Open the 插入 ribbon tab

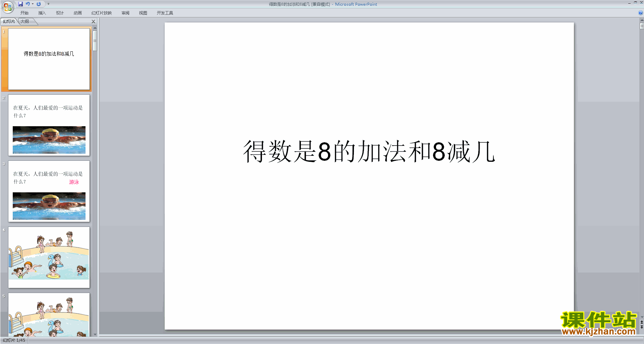pos(42,13)
